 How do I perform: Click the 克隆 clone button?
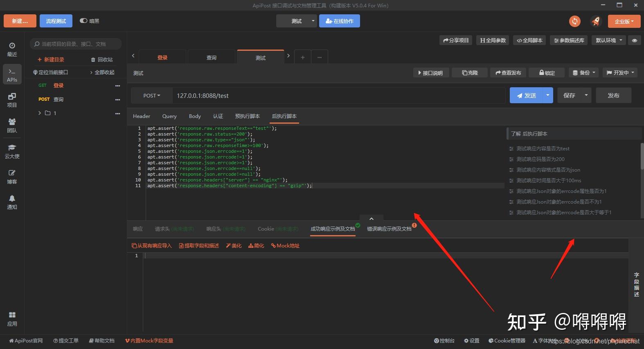(x=470, y=73)
